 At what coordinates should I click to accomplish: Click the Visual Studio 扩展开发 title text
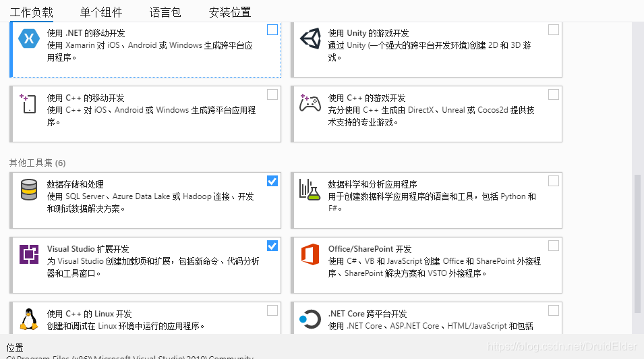coord(88,249)
